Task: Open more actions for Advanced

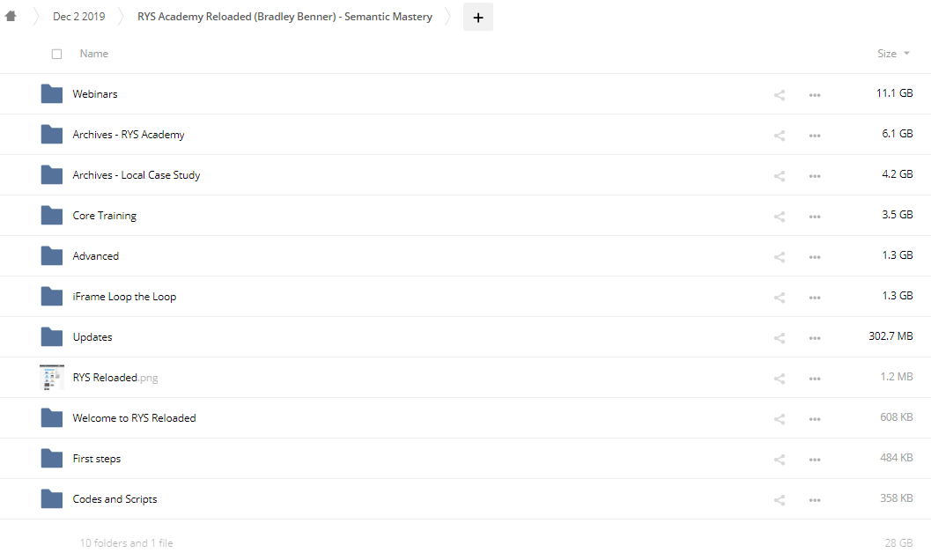Action: (815, 257)
